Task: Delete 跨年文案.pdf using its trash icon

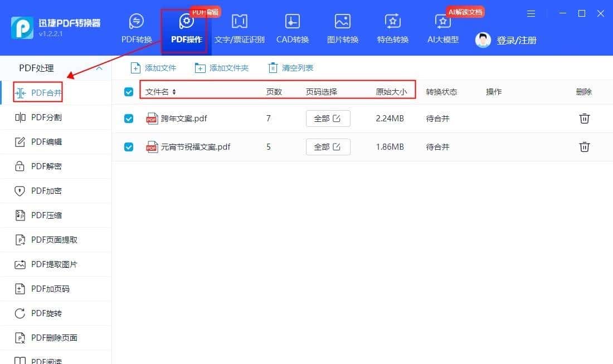Action: pos(584,118)
